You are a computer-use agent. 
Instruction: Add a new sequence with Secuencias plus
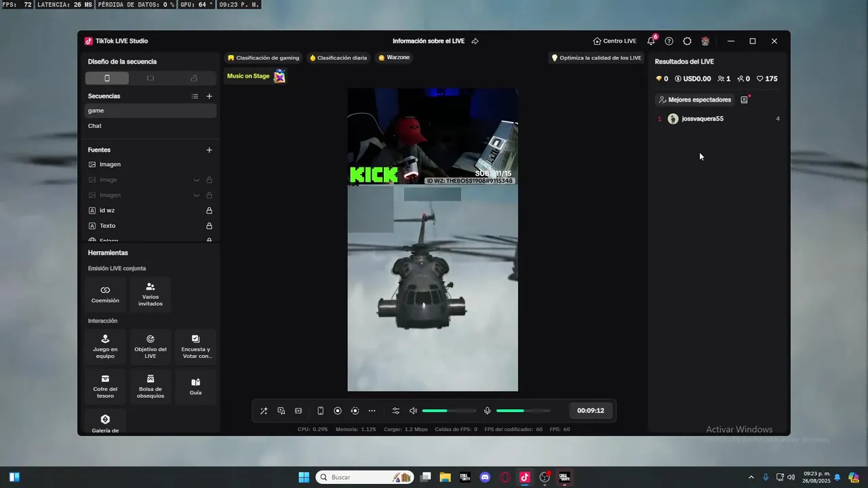(209, 96)
